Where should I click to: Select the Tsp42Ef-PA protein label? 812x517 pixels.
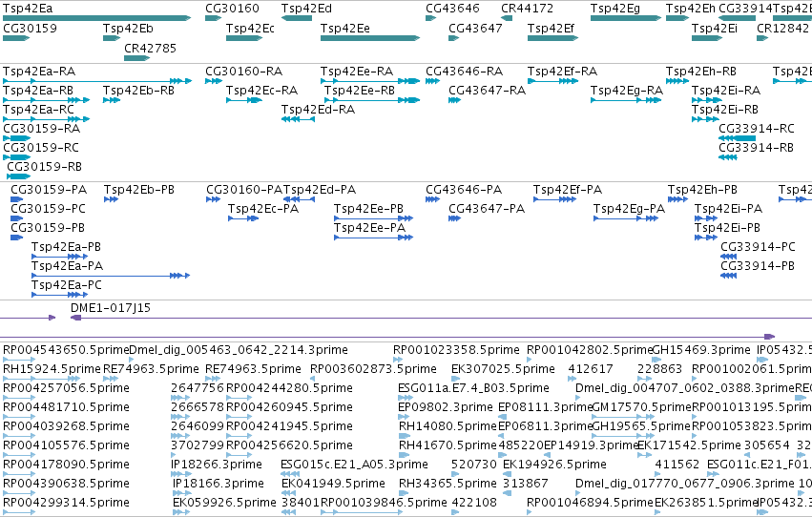tap(568, 190)
